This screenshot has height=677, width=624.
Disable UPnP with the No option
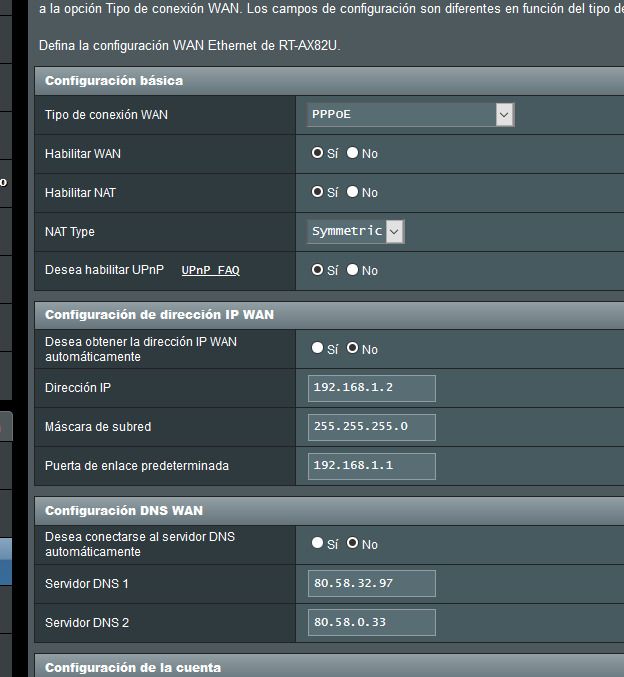(x=353, y=271)
